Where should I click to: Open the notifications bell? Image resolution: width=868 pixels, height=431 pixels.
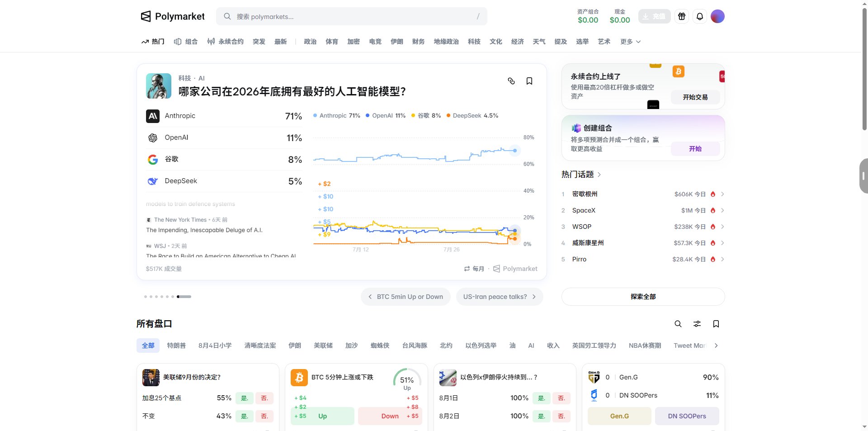(700, 16)
